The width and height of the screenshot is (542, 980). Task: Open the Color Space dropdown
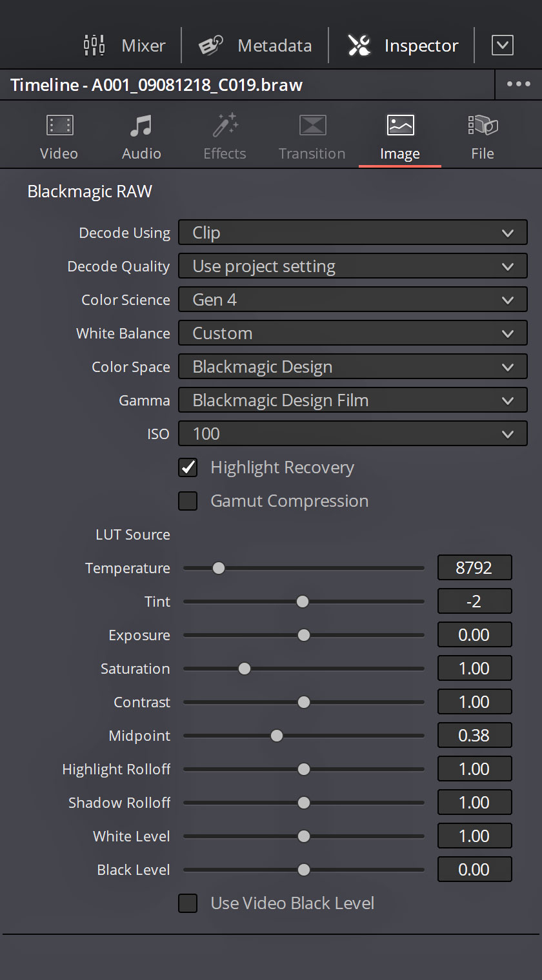pos(352,367)
